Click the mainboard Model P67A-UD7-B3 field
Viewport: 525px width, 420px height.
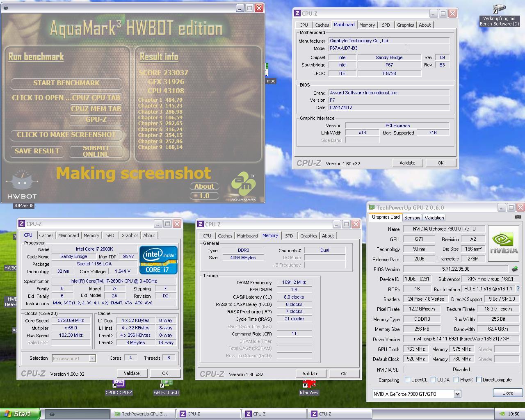367,48
